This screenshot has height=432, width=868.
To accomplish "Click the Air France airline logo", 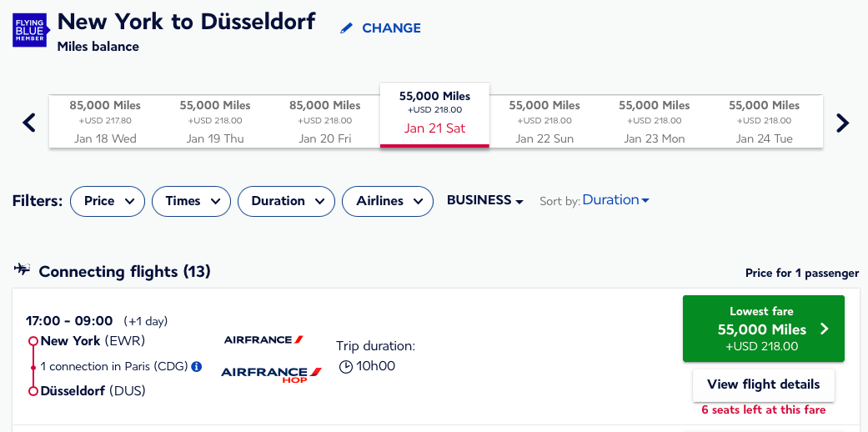I will click(263, 339).
